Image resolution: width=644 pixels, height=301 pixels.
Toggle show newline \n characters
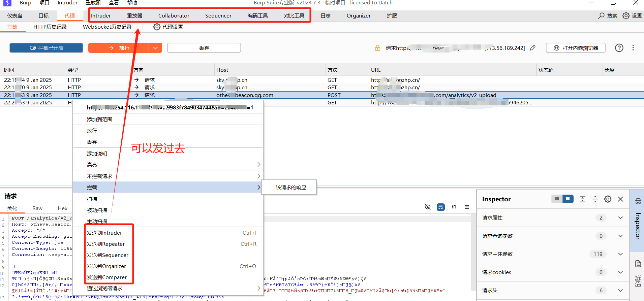(x=454, y=207)
